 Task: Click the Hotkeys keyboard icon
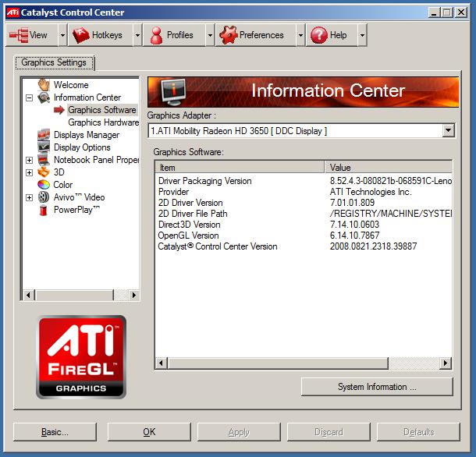pyautogui.click(x=80, y=35)
